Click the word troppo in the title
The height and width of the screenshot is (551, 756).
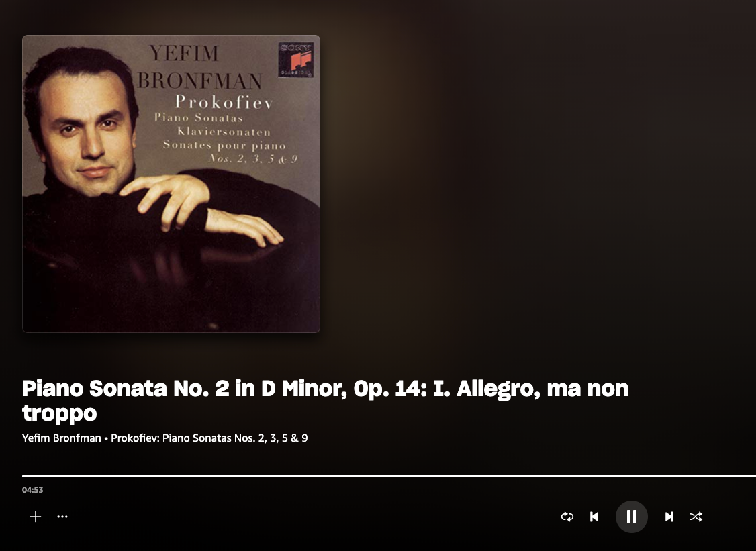click(59, 413)
